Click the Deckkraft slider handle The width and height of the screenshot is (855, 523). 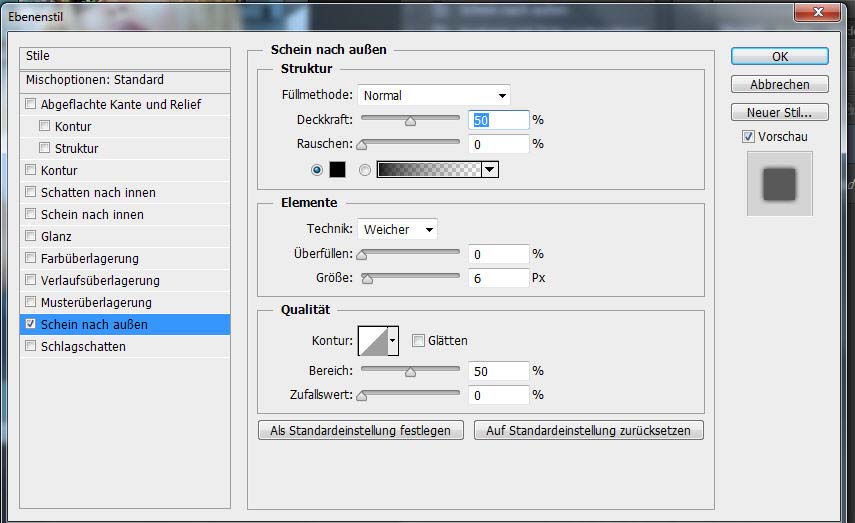coord(410,121)
